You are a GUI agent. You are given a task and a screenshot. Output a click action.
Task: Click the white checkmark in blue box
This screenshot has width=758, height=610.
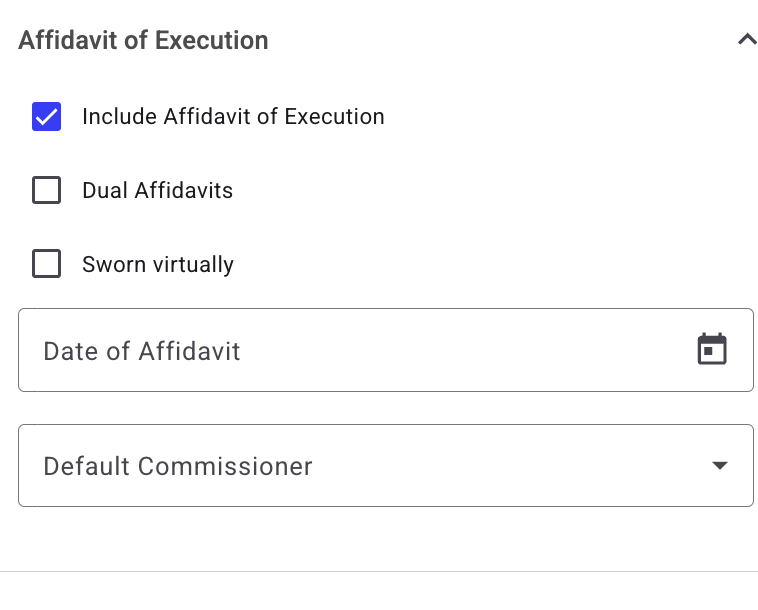(x=46, y=116)
